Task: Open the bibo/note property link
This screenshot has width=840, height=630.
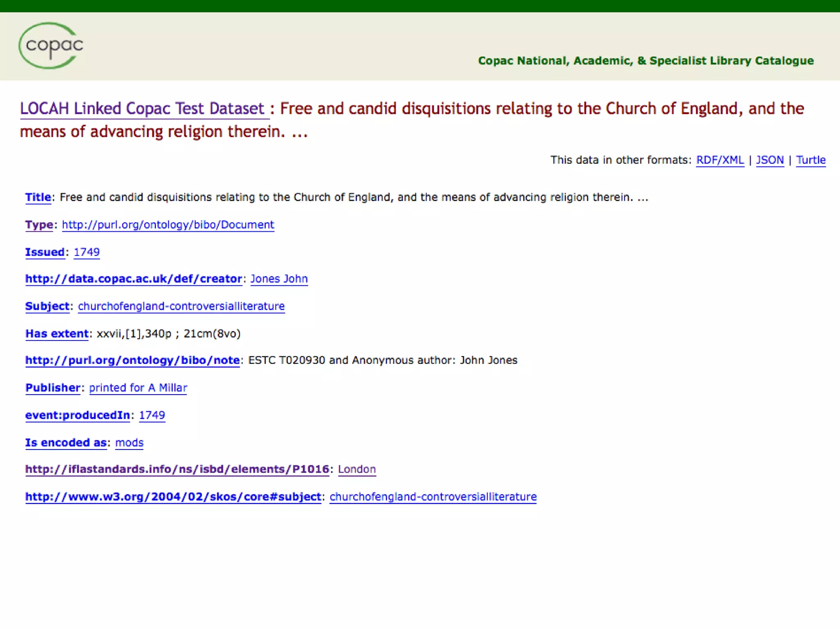Action: [132, 360]
